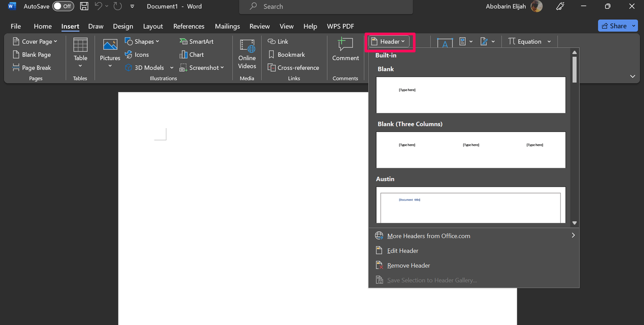Click the SmartArt button
The height and width of the screenshot is (325, 644).
tap(196, 41)
